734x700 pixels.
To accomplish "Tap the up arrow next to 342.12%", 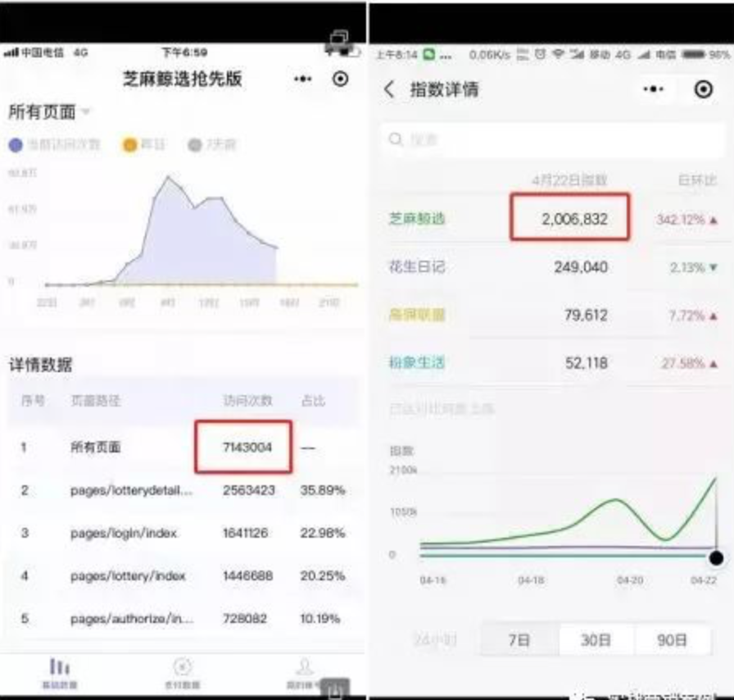I will pyautogui.click(x=714, y=220).
